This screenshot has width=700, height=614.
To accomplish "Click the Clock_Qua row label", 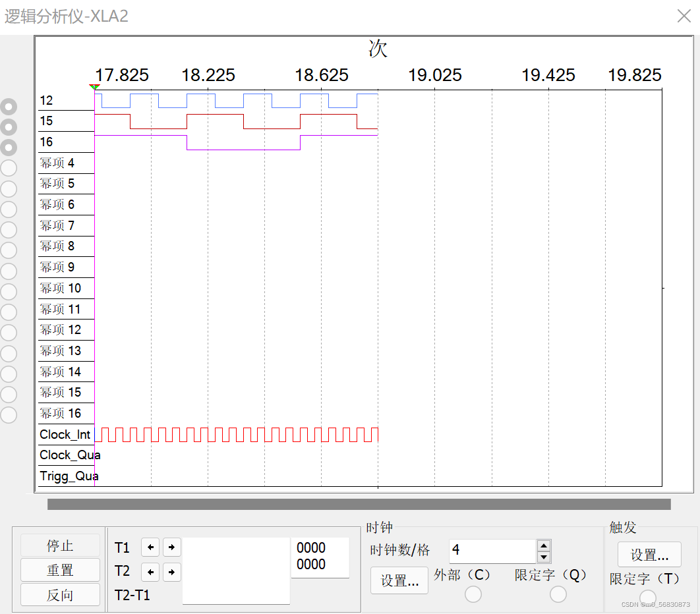I will click(x=70, y=455).
